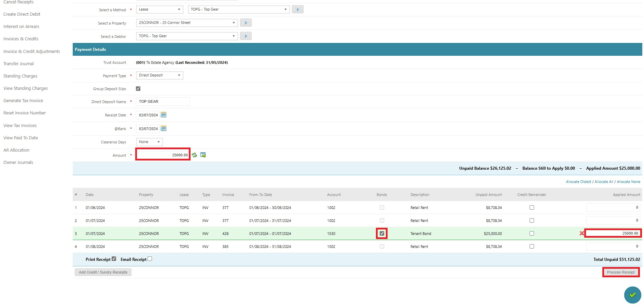This screenshot has width=644, height=308.
Task: Click the allocate icon right of the refresh icon
Action: click(203, 155)
